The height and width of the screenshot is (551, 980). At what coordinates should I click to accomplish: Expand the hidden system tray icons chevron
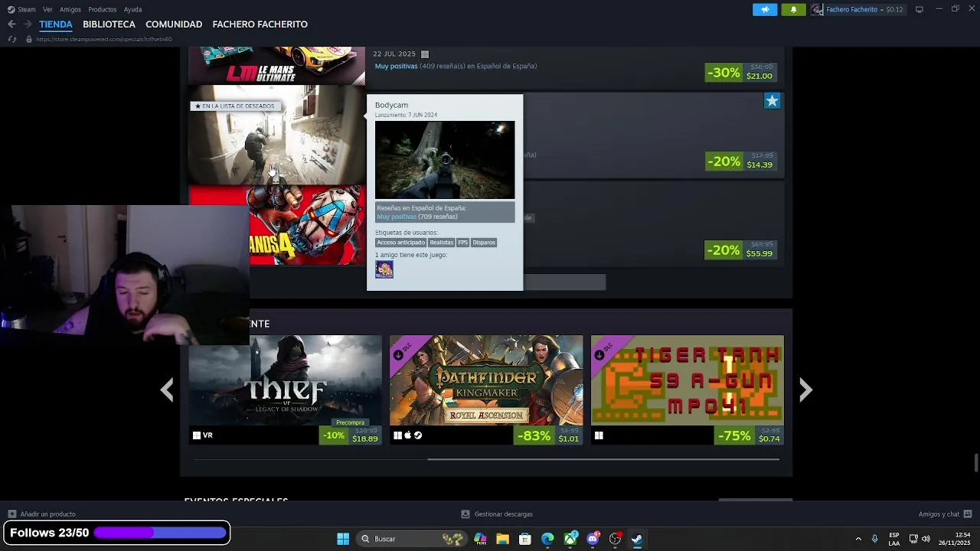tap(858, 539)
